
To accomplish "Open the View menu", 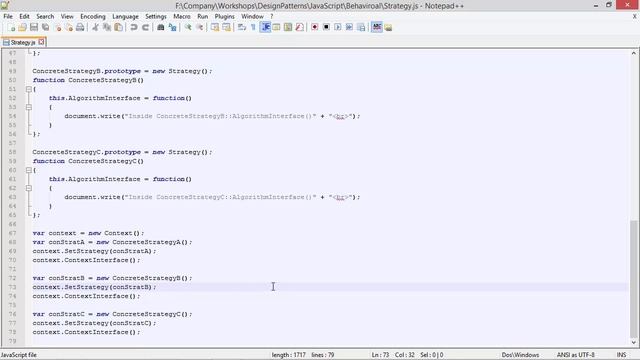I will coord(67,16).
